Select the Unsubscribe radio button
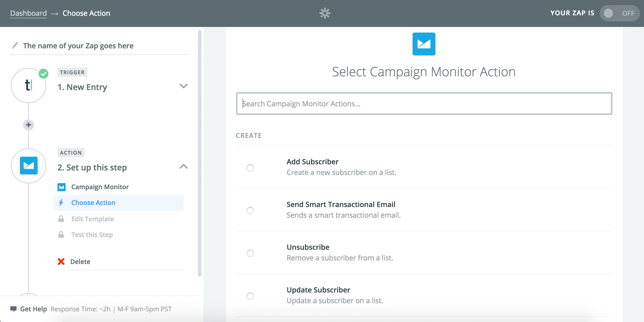 pos(250,253)
